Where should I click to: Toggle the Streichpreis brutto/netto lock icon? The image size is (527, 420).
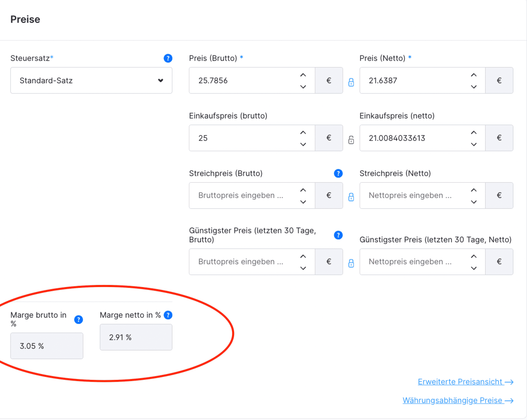point(351,197)
